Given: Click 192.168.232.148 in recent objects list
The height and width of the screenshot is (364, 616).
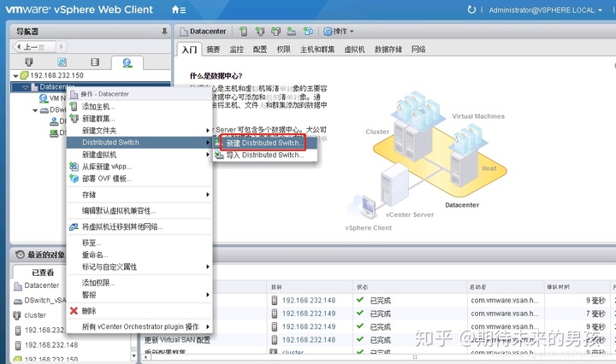Looking at the screenshot, I should 51,345.
